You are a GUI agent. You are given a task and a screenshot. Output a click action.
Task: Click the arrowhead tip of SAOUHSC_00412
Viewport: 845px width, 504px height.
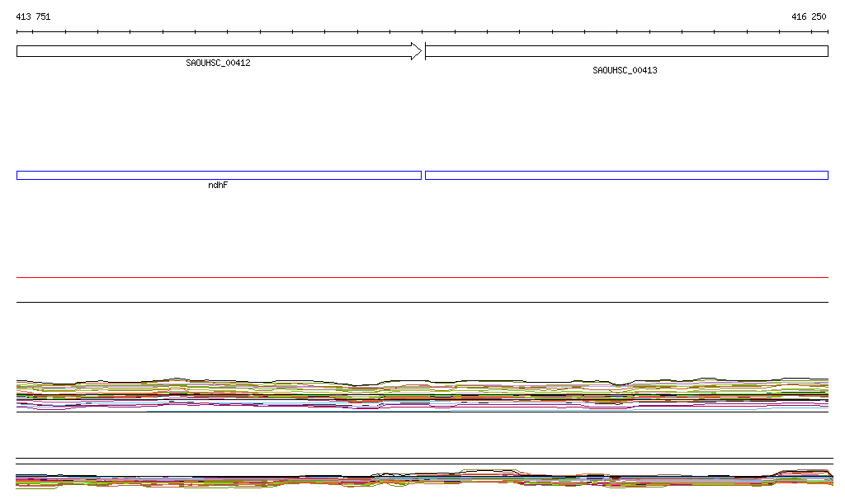click(419, 51)
